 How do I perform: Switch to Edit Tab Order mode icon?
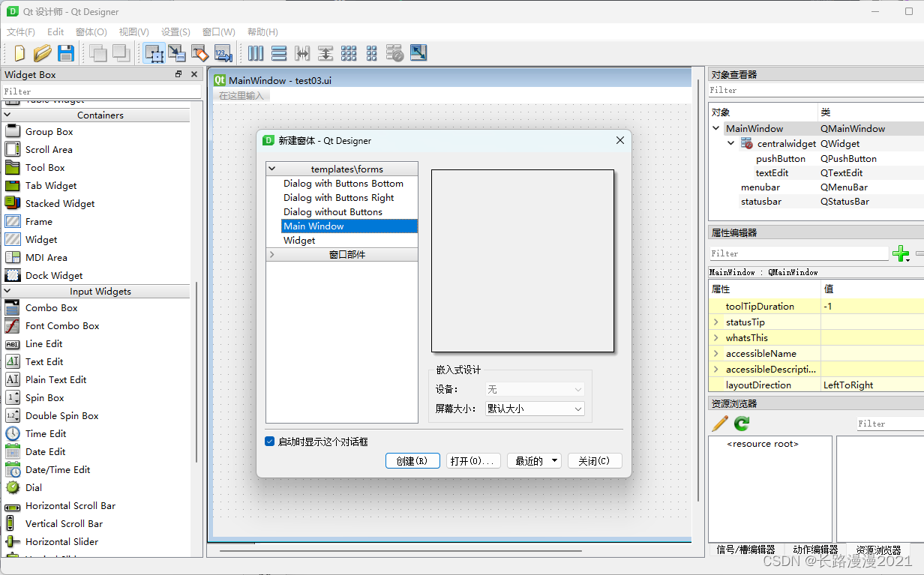point(223,53)
